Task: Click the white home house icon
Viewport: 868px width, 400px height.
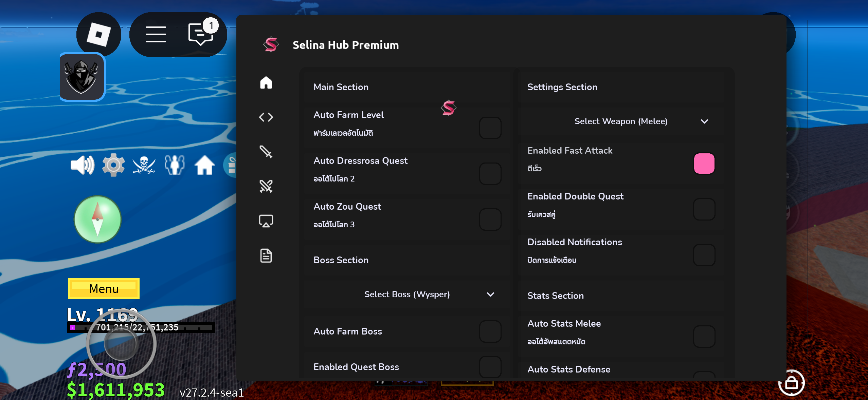Action: [205, 165]
